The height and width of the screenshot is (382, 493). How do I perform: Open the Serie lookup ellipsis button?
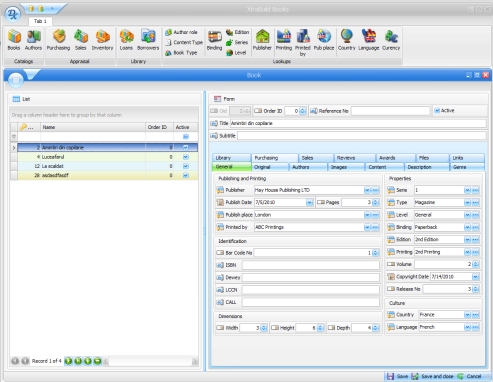(476, 190)
